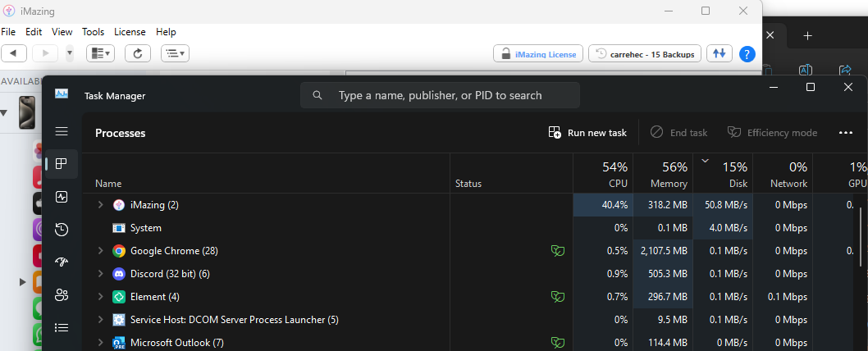Change iMazing column view layout dropdown
This screenshot has width=868, height=351.
click(100, 53)
